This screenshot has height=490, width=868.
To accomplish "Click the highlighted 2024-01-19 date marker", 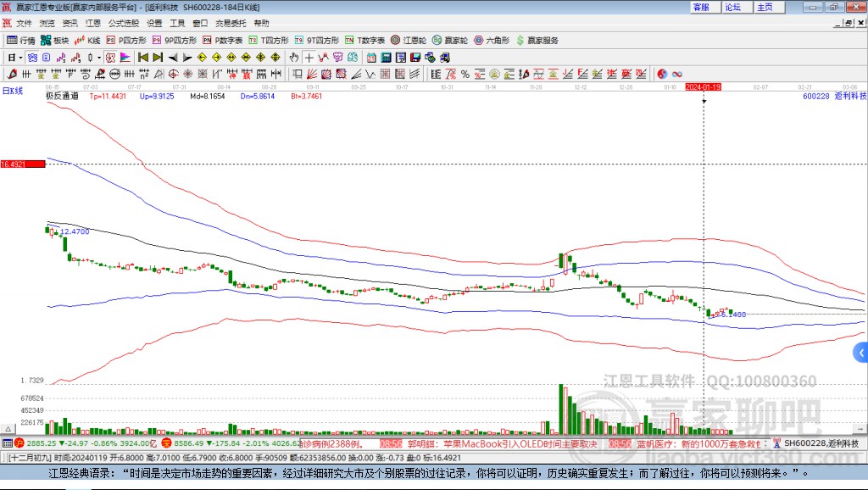I will [x=703, y=86].
